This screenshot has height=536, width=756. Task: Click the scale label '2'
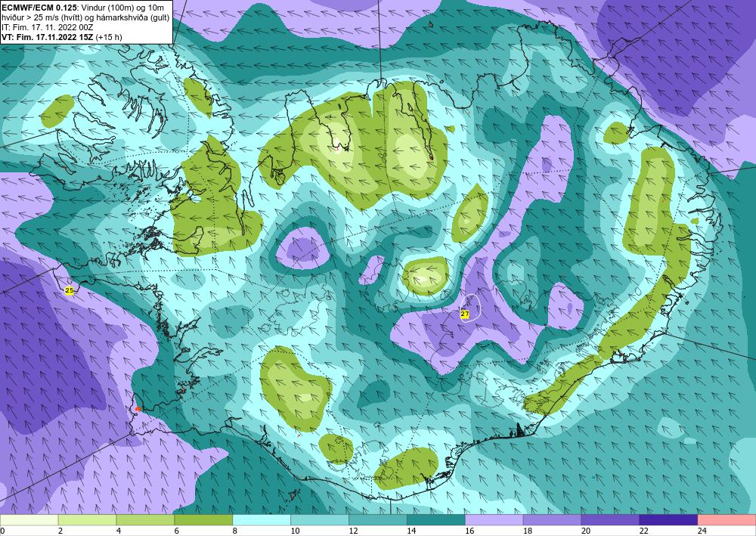coord(60,531)
